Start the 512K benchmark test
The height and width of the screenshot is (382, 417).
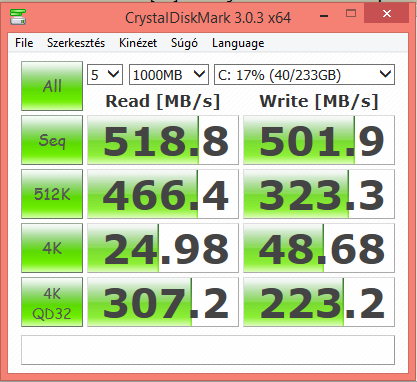point(52,194)
